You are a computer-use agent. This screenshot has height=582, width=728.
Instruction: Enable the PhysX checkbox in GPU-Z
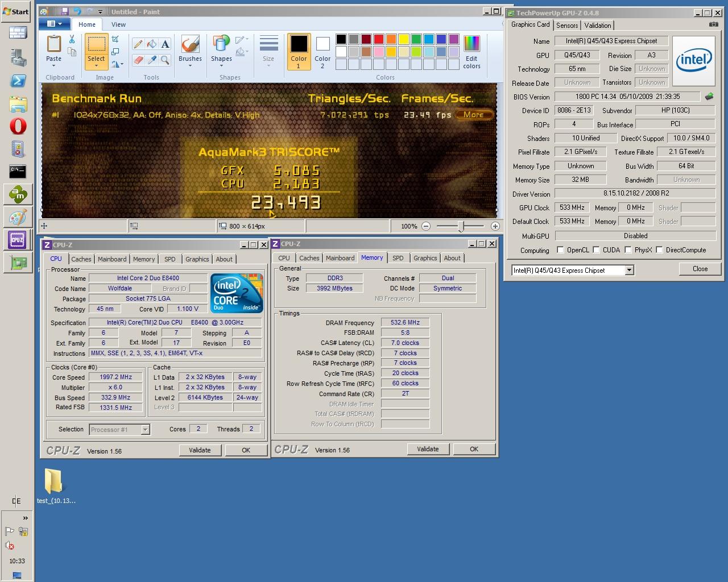(628, 250)
